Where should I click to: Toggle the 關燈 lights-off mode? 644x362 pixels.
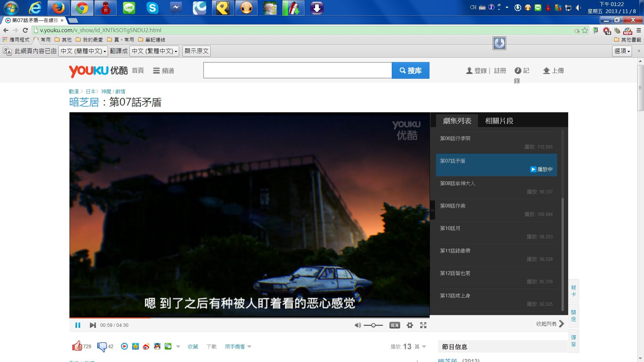pyautogui.click(x=574, y=316)
